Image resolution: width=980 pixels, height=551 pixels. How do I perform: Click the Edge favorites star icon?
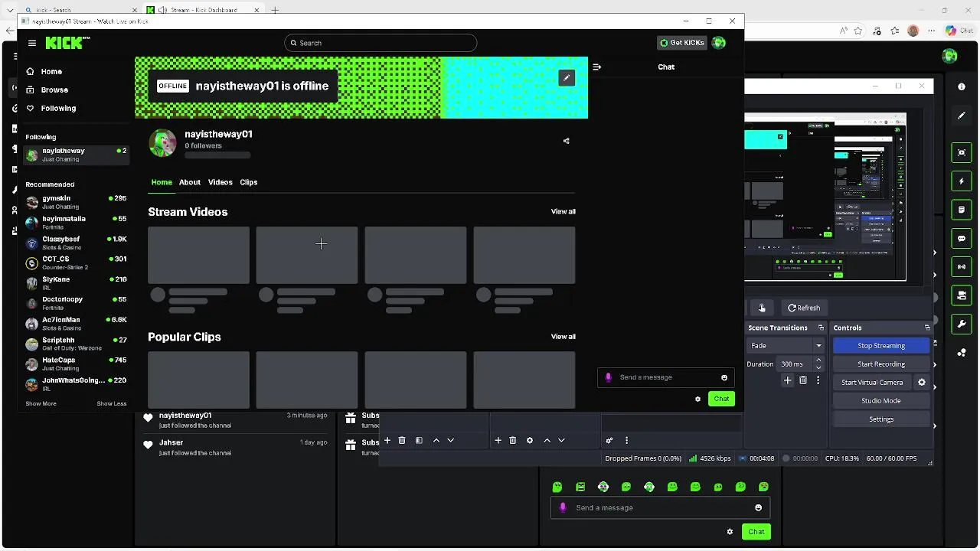point(858,31)
